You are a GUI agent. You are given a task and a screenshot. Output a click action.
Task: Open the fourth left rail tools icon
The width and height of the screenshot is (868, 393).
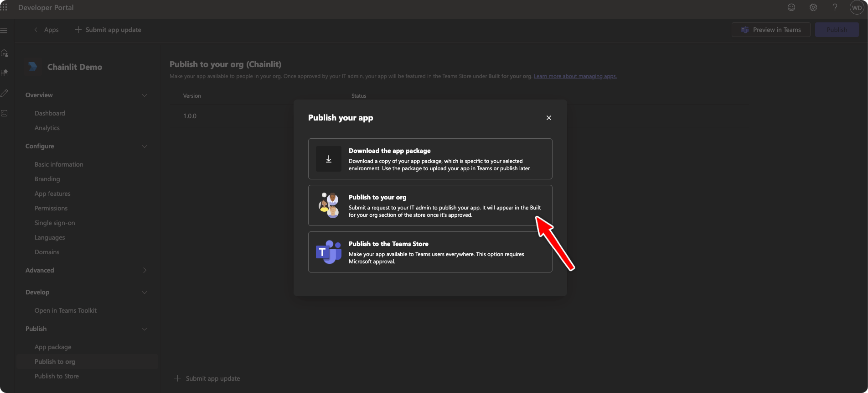coord(5,113)
